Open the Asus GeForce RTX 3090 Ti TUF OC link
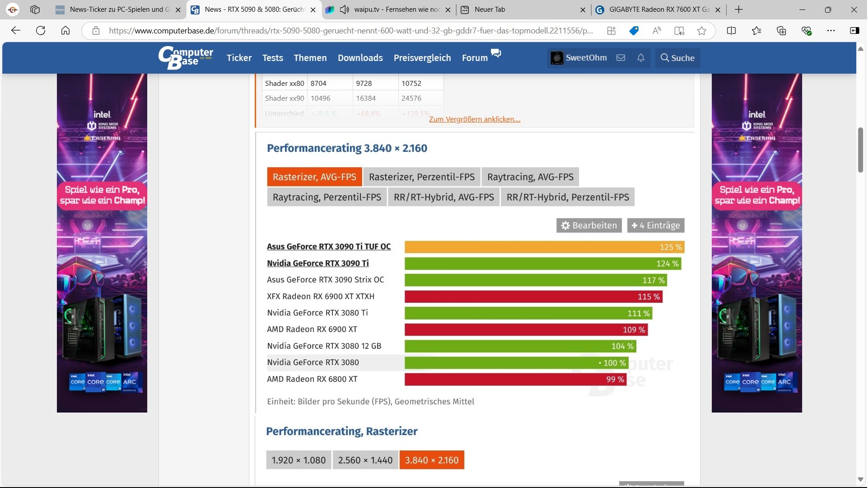Viewport: 868px width, 488px height. pyautogui.click(x=328, y=247)
